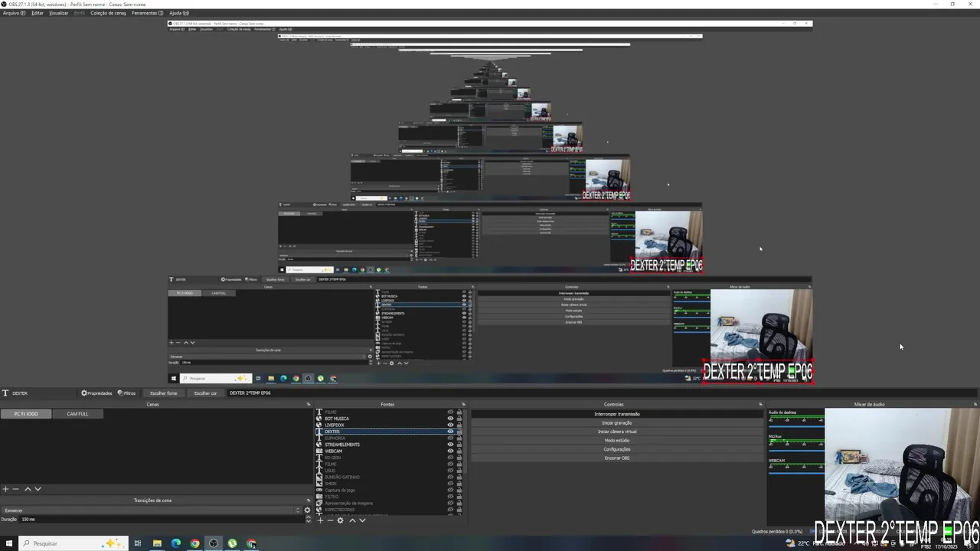The width and height of the screenshot is (980, 551).
Task: Open source properties gear in Fontes toolbar
Action: pos(341,520)
